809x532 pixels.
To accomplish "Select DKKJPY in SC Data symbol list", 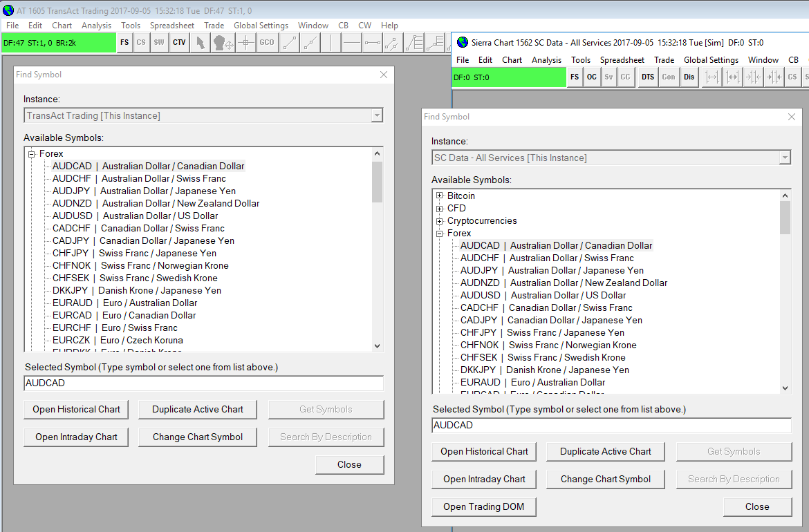I will click(545, 370).
